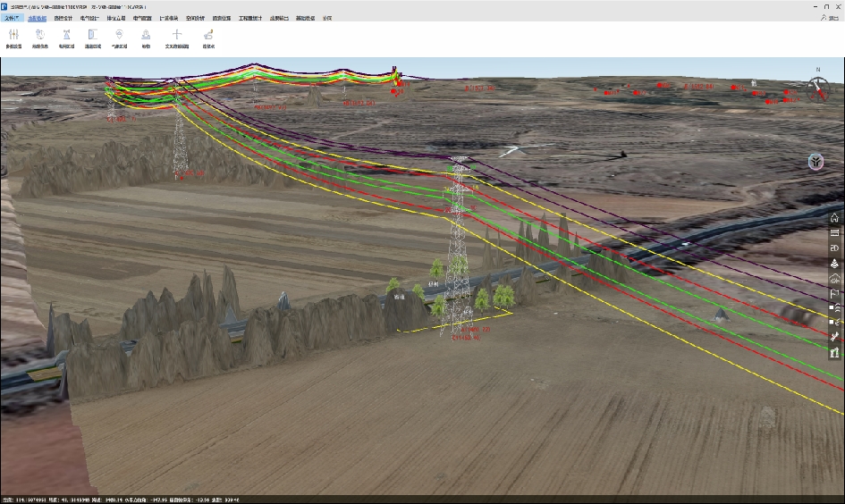Screen dimensions: 845x504
Task: Select the 通道区域 toolbar icon
Action: tap(93, 36)
